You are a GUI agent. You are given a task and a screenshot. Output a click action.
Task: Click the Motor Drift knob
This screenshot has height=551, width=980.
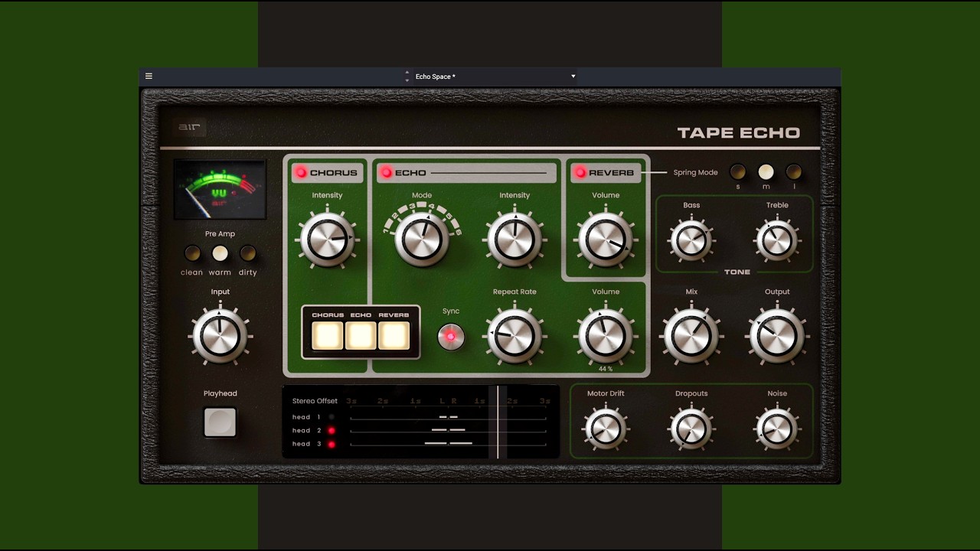point(606,429)
